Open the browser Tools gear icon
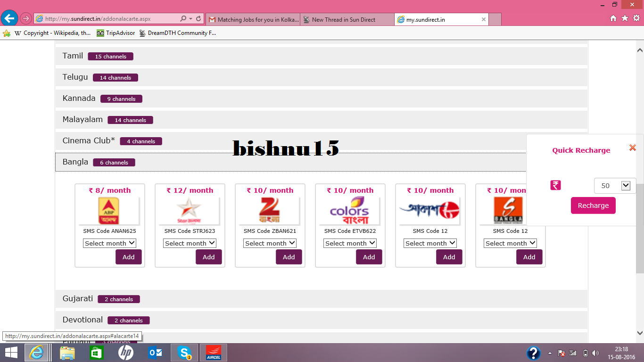Viewport: 644px width, 362px height. click(x=636, y=18)
